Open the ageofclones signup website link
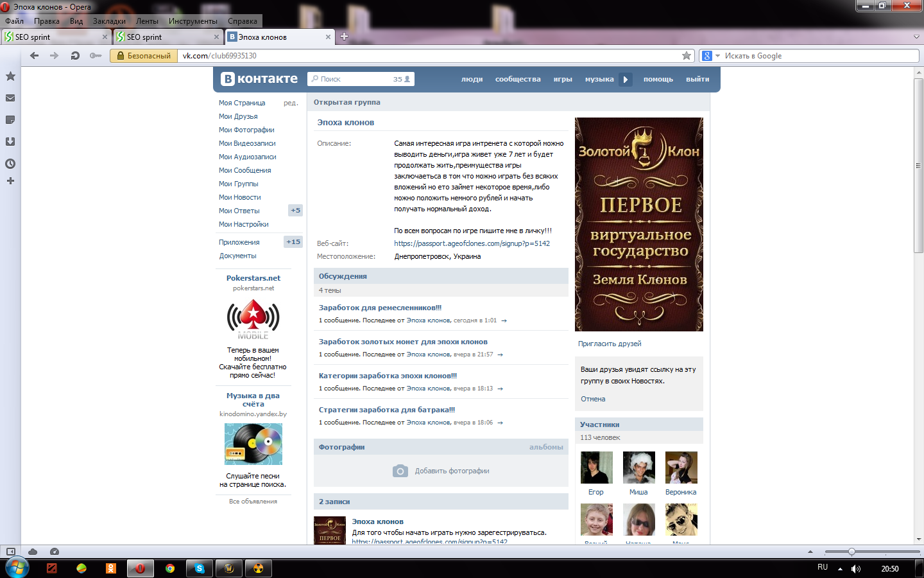The width and height of the screenshot is (924, 578). (472, 243)
